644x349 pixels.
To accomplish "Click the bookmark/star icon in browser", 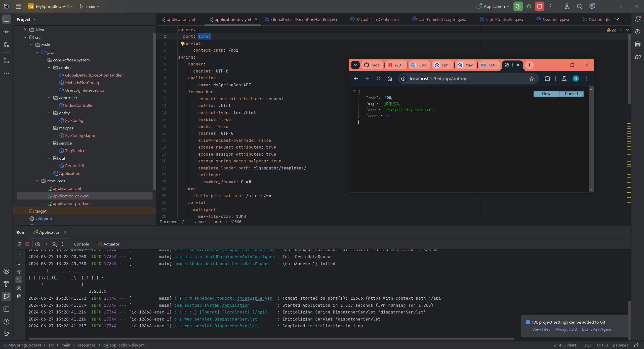I will (532, 78).
